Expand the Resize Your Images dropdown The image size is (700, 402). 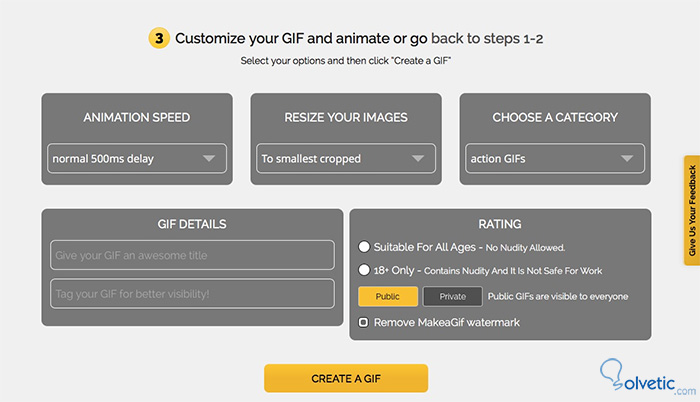[343, 158]
